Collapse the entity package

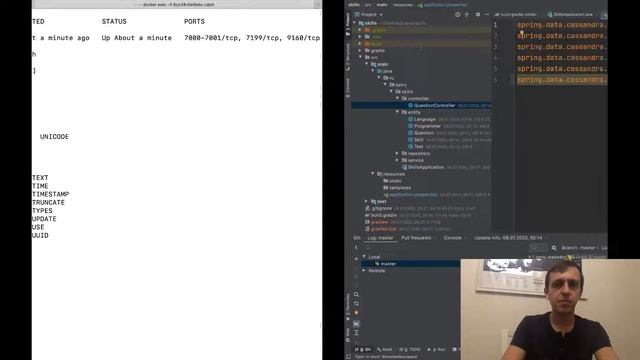click(398, 112)
